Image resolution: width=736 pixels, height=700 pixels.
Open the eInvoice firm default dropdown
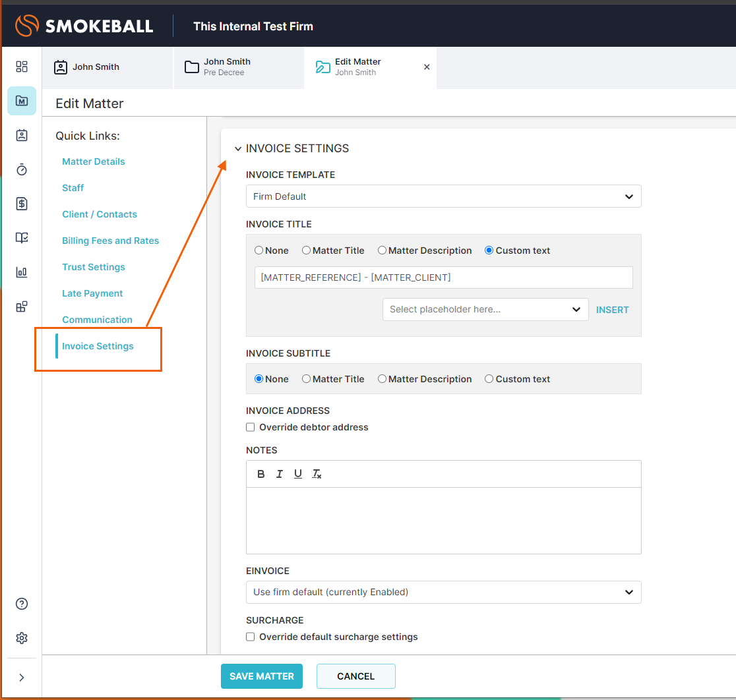coord(444,593)
